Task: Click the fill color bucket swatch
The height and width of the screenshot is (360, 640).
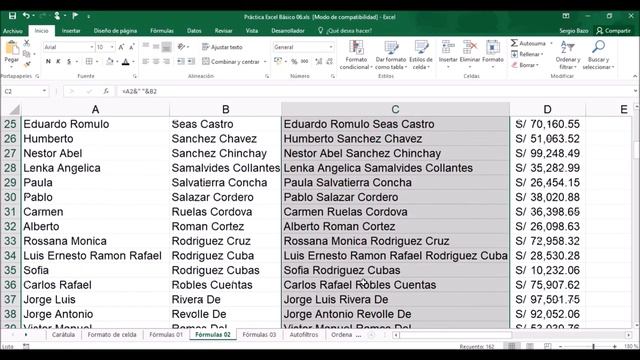Action: click(109, 62)
